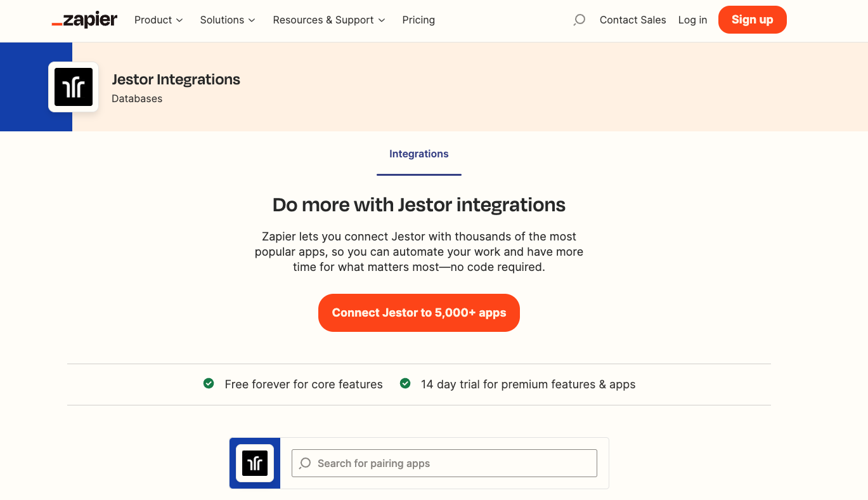Click the Jestor app logo in banner
The image size is (868, 500).
point(74,87)
